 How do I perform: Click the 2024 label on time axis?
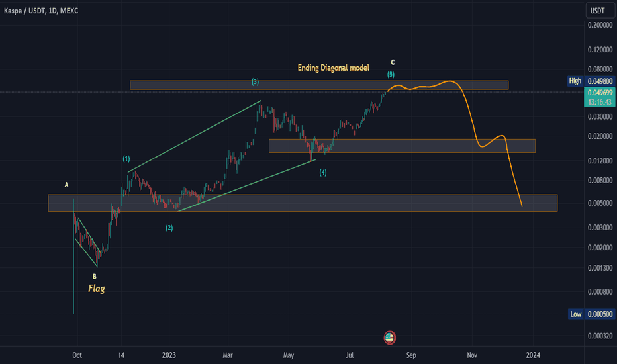[533, 355]
